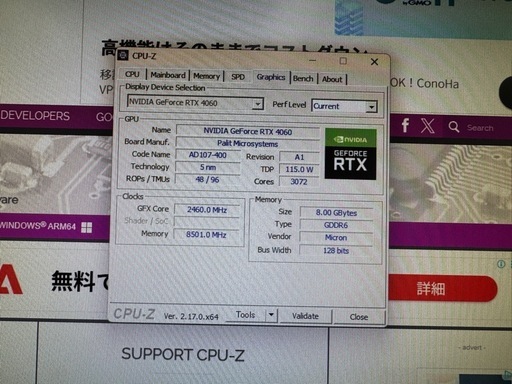Maximize the CPU-Z window
This screenshot has height=384, width=512.
pyautogui.click(x=343, y=61)
